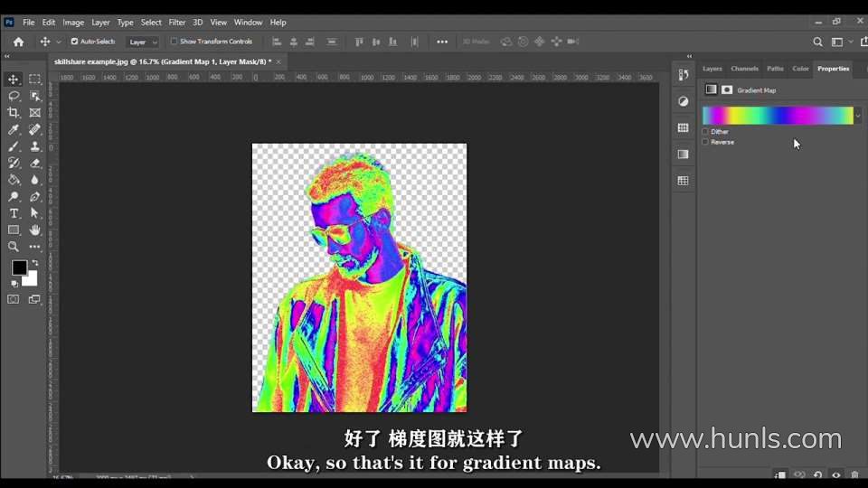Viewport: 868px width, 488px height.
Task: Enable the Reverse checkbox
Action: (705, 142)
